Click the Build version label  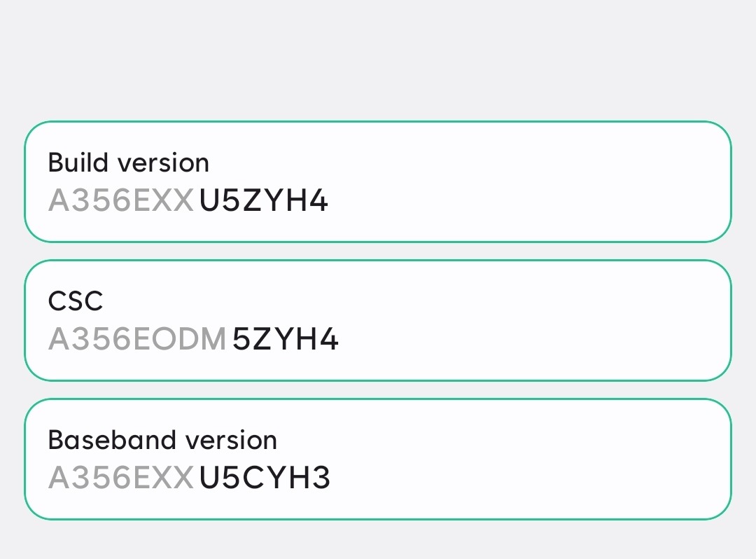coord(128,162)
